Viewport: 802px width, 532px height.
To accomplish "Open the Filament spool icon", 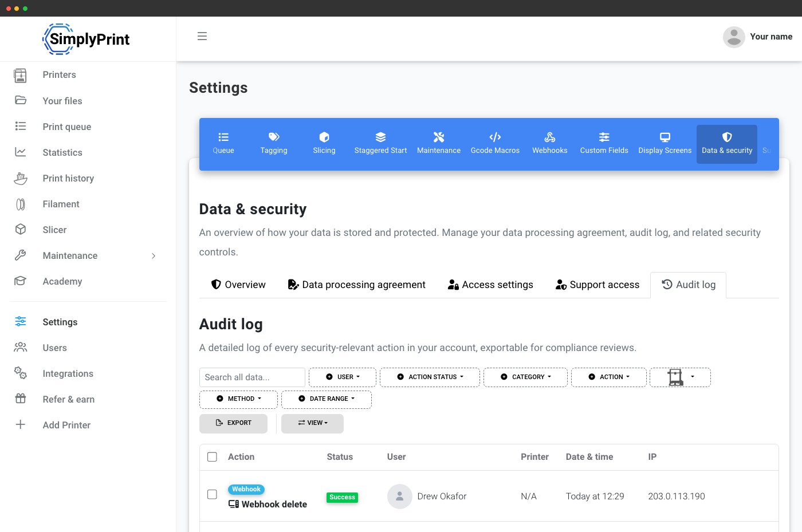I will (21, 204).
